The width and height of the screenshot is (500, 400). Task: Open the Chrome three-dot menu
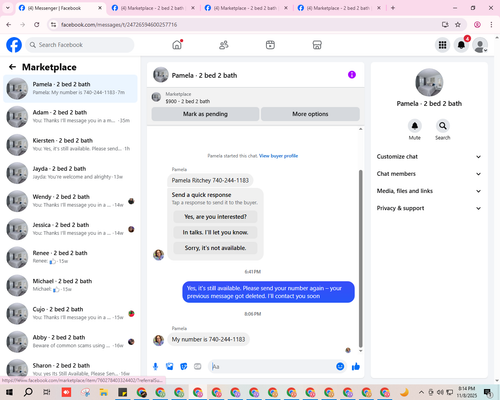[x=491, y=25]
